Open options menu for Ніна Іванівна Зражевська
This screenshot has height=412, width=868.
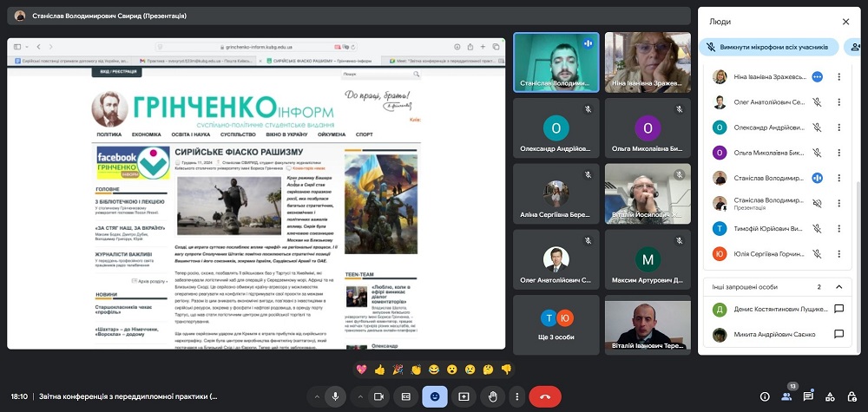point(838,77)
